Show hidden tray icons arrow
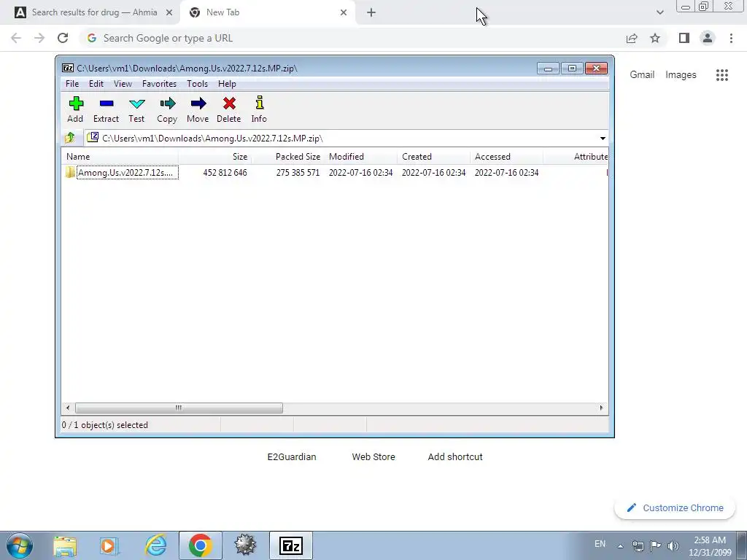Viewport: 747px width, 560px height. tap(620, 546)
